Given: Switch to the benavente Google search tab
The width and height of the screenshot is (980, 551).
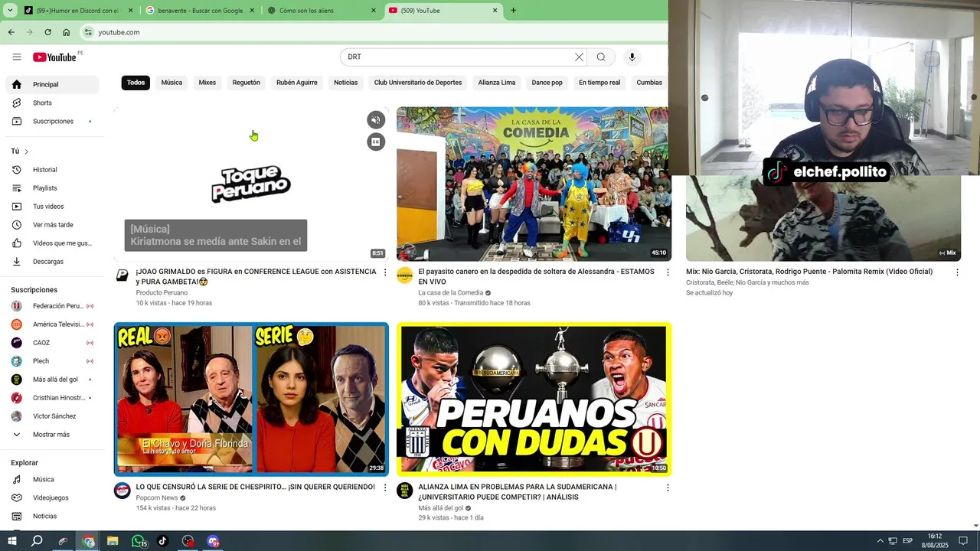Looking at the screenshot, I should coord(199,11).
